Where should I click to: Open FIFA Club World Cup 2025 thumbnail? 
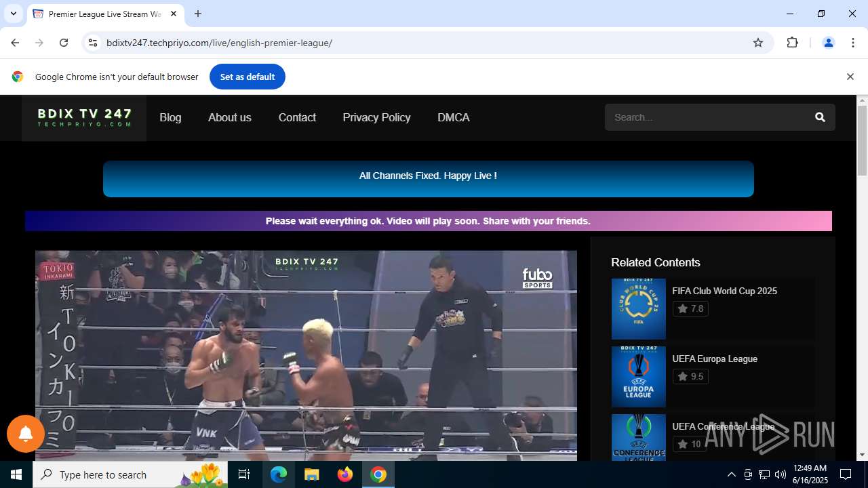[x=639, y=309]
